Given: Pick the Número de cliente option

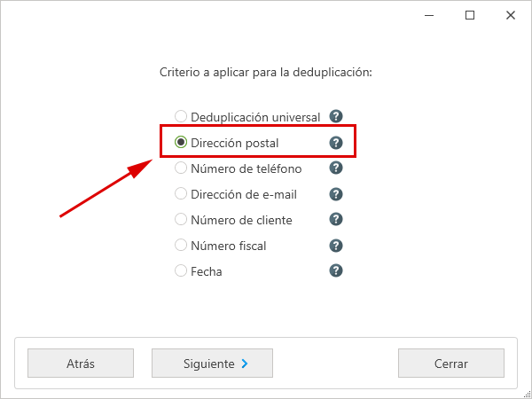Looking at the screenshot, I should (181, 220).
